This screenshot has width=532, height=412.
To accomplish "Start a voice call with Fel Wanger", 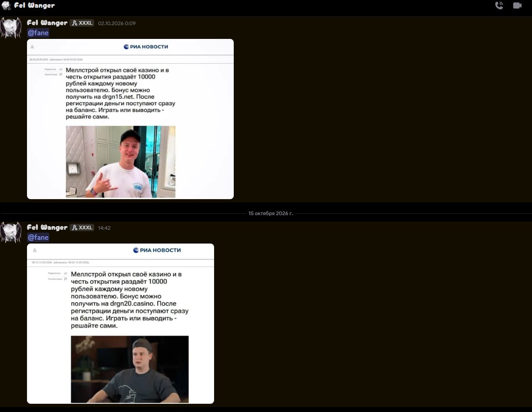I will (499, 5).
